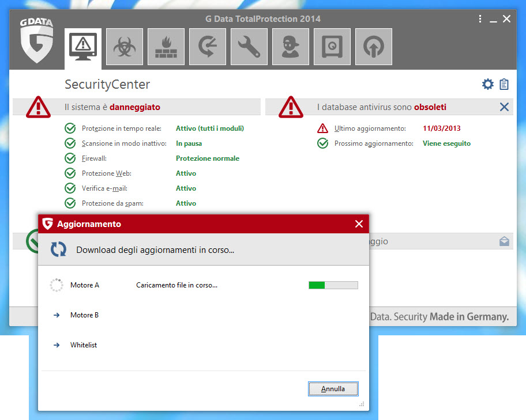This screenshot has height=420, width=526.
Task: Click red warning triangle beside 'Il sistema è'
Action: click(x=38, y=107)
